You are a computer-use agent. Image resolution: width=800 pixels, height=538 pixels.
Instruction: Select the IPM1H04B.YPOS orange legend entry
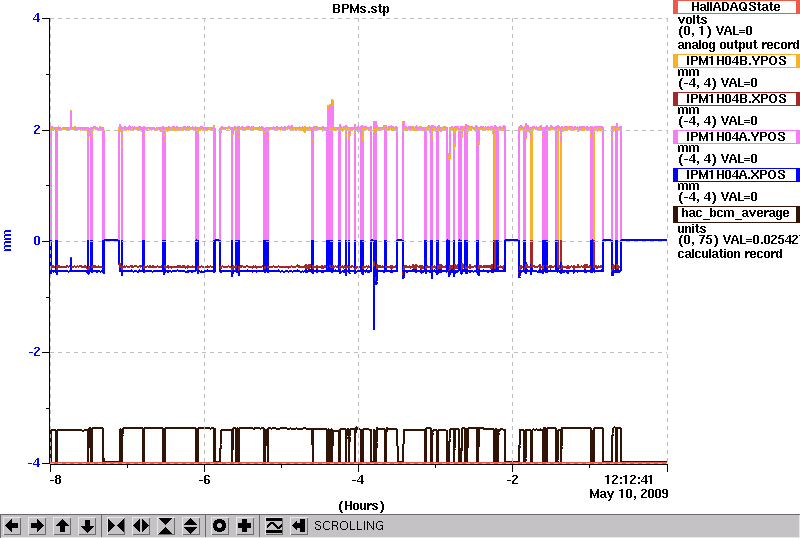tap(736, 61)
